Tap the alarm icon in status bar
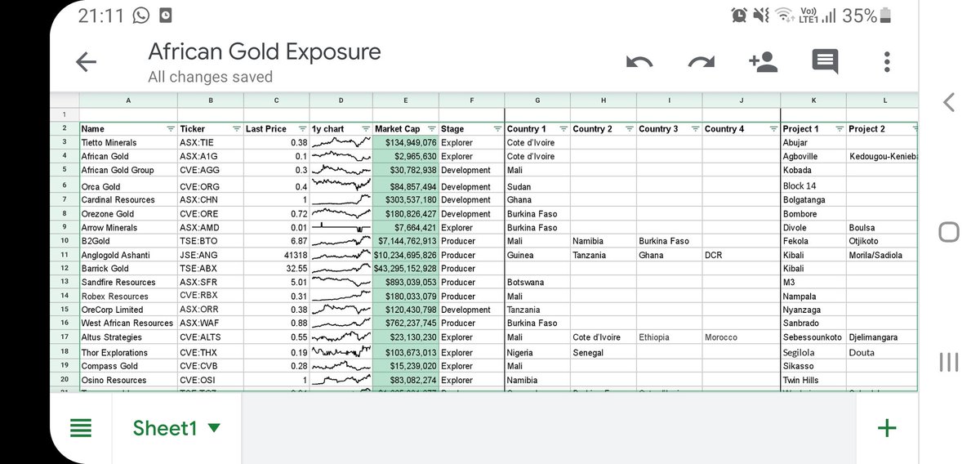The image size is (980, 464). pos(739,16)
